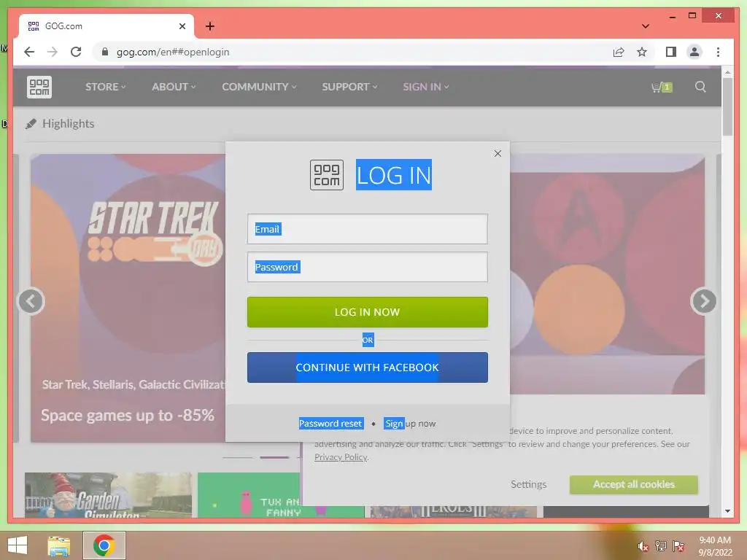Click the GOG.com logo in the site header
Viewport: 747px width, 560px height.
click(39, 87)
